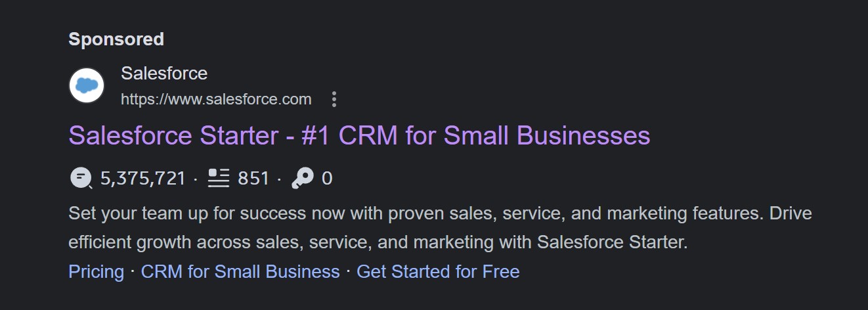
Task: Open the CRM for Small Business sitelink
Action: coord(240,272)
